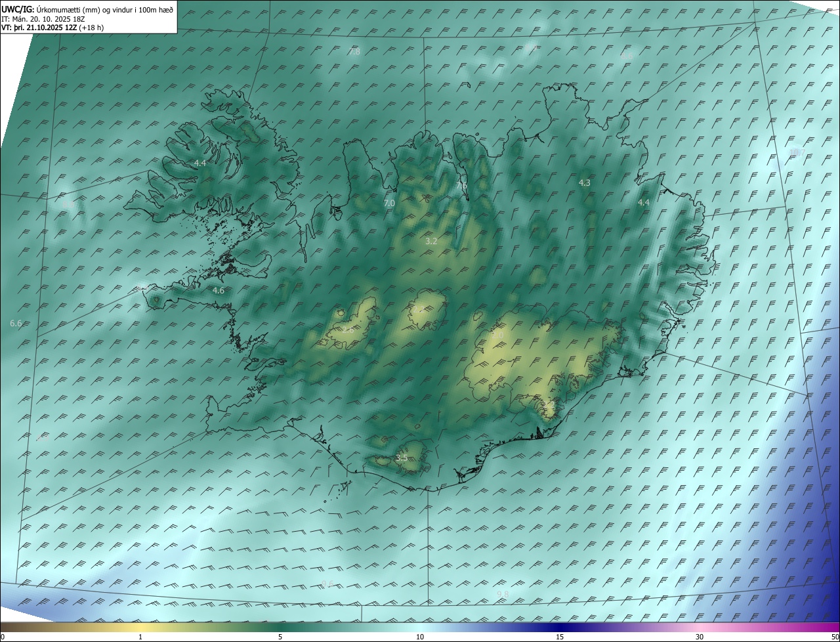This screenshot has height=642, width=840.
Task: Select the 3.5 value on the southern glacier
Action: point(402,458)
